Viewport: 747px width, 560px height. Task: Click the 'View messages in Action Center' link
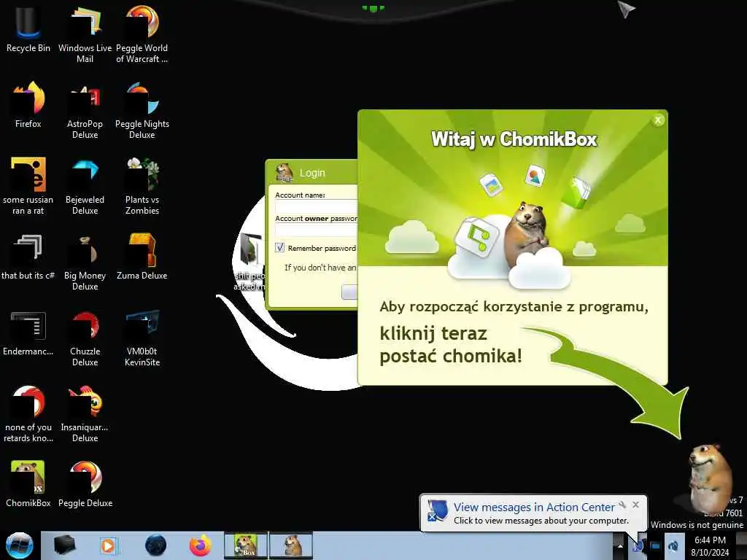tap(534, 507)
